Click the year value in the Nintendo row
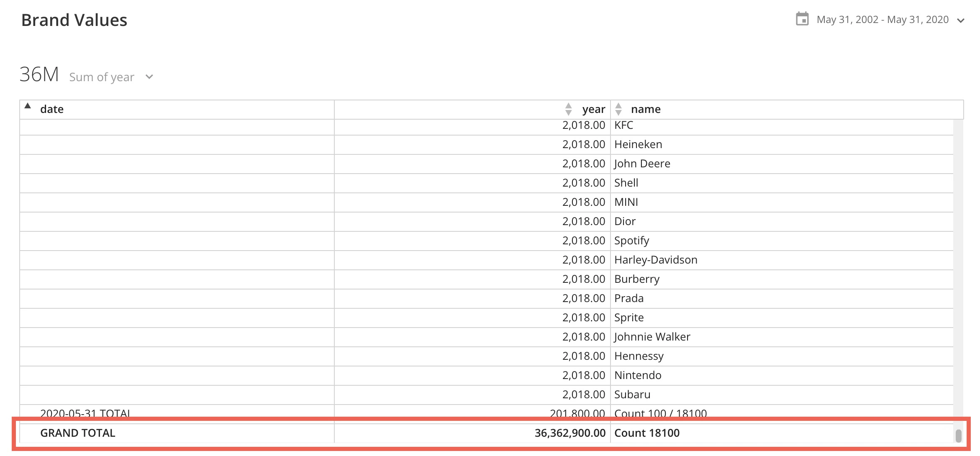The height and width of the screenshot is (456, 980). pyautogui.click(x=584, y=375)
